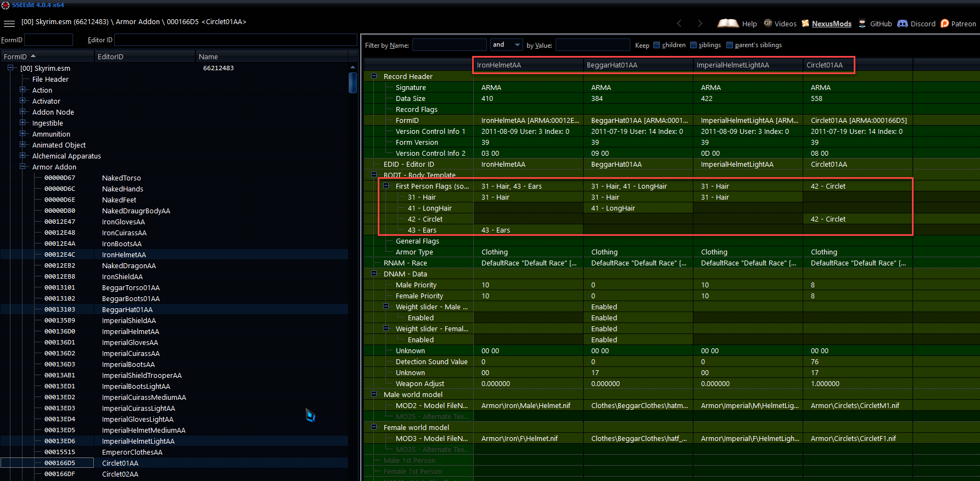Select the ImperialHelmetLightAA record in tree
Screen dimensions: 980x481
coord(174,441)
